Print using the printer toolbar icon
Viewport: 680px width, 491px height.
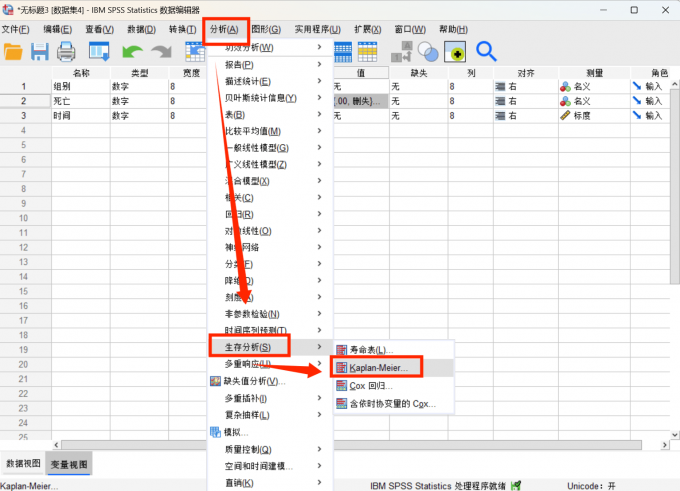[66, 52]
